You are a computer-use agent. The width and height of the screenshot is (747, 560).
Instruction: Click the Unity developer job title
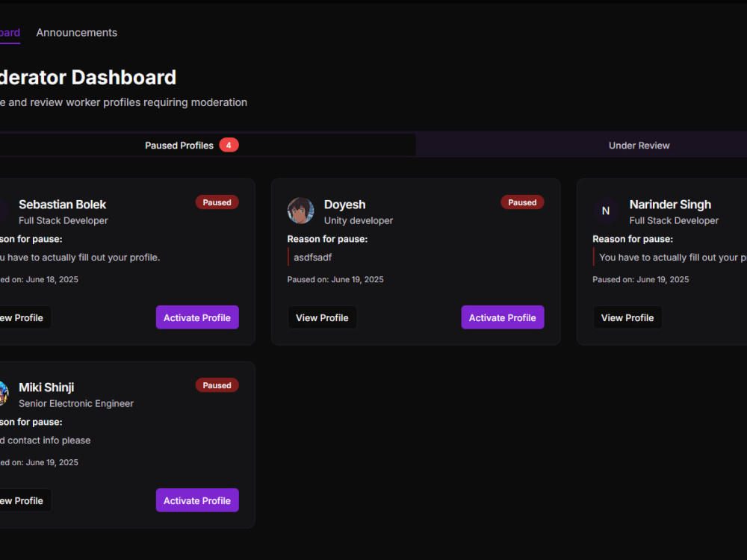pos(359,220)
